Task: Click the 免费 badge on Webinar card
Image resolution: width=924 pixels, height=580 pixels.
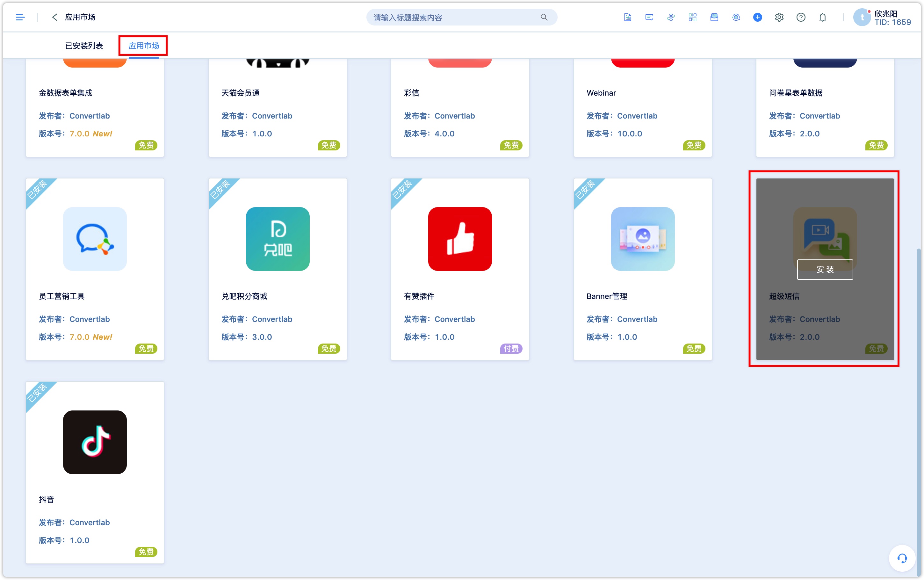Action: click(x=694, y=145)
